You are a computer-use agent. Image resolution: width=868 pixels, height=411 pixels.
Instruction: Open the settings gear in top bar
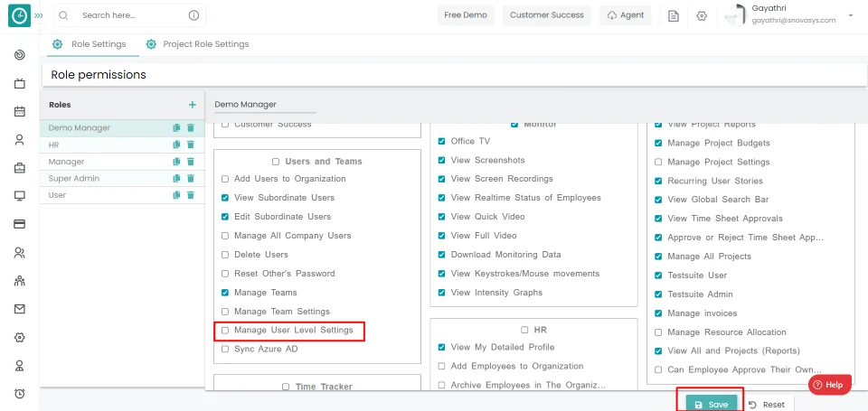click(x=702, y=15)
